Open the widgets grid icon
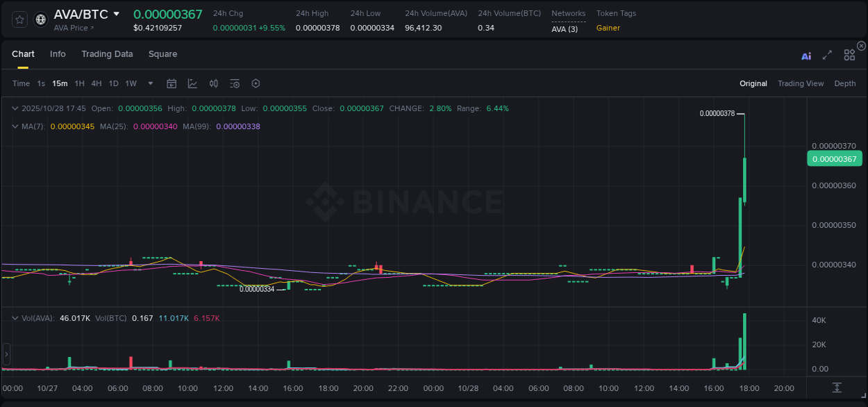This screenshot has height=407, width=868. [849, 55]
